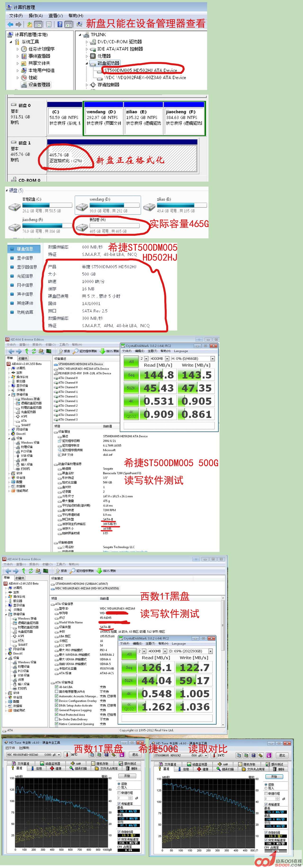Click the back arrow in Computer Management toolbar
Viewport: 303px width, 868px height.
[x=10, y=24]
